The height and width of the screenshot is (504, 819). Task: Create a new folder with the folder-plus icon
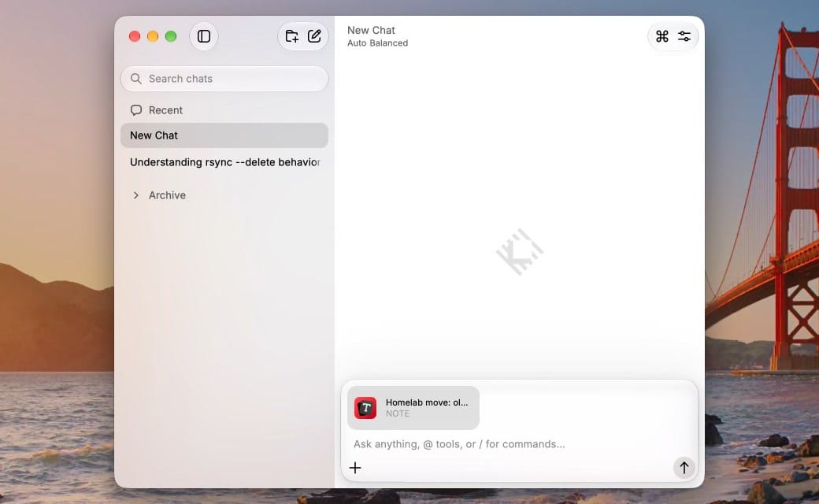pos(291,36)
